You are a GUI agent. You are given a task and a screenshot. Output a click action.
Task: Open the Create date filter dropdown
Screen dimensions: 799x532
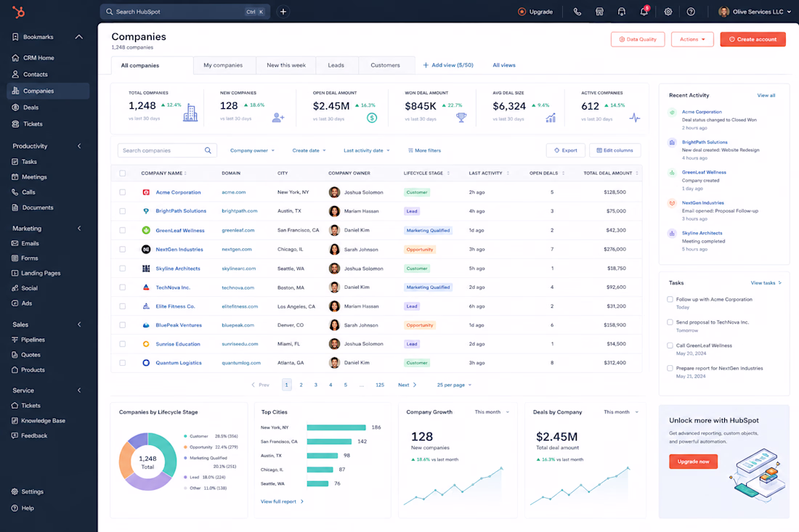click(x=309, y=151)
